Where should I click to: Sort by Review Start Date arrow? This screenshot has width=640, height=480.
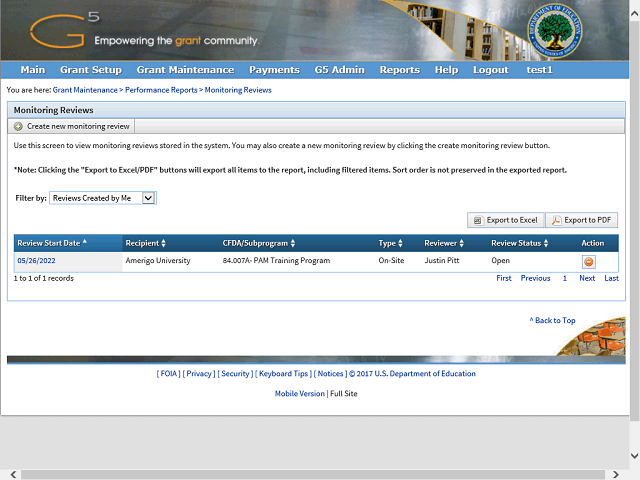tap(85, 242)
